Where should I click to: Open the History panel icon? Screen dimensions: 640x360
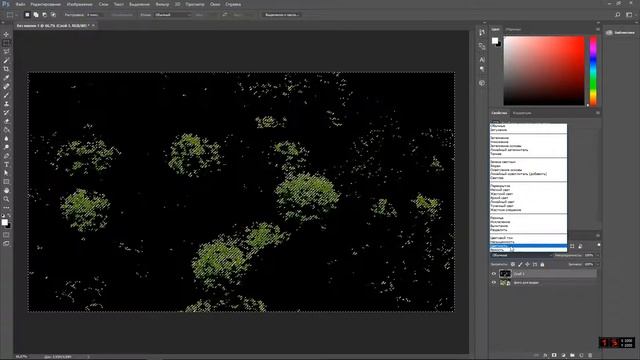click(482, 32)
